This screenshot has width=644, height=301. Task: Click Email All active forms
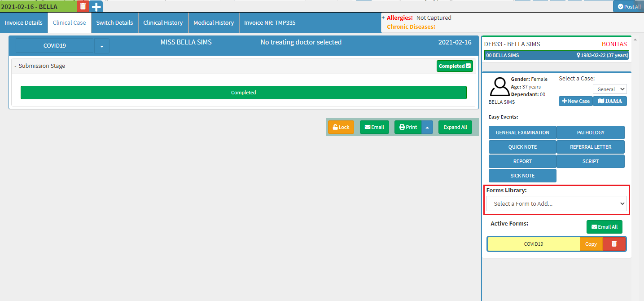point(605,227)
